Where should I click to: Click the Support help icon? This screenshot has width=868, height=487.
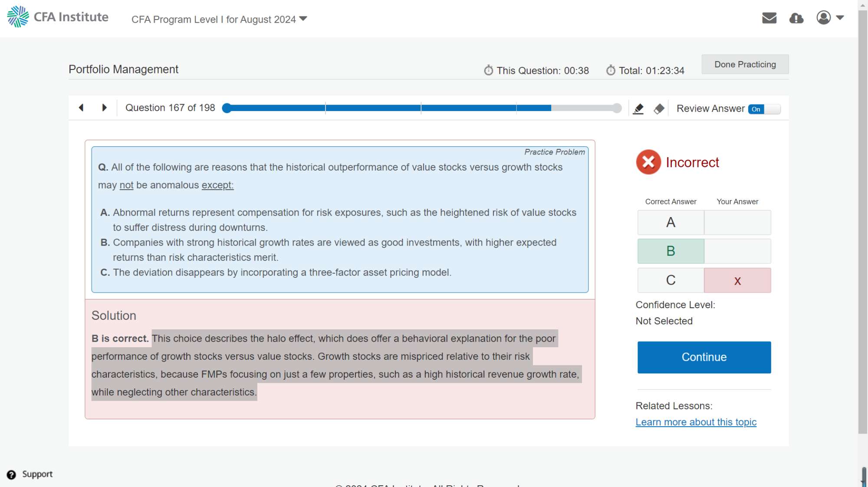11,474
